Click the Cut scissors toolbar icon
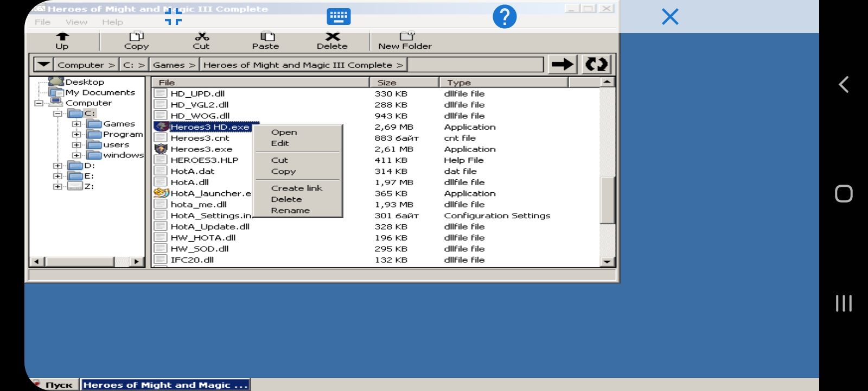Screen dimensions: 868x391 click(202, 37)
